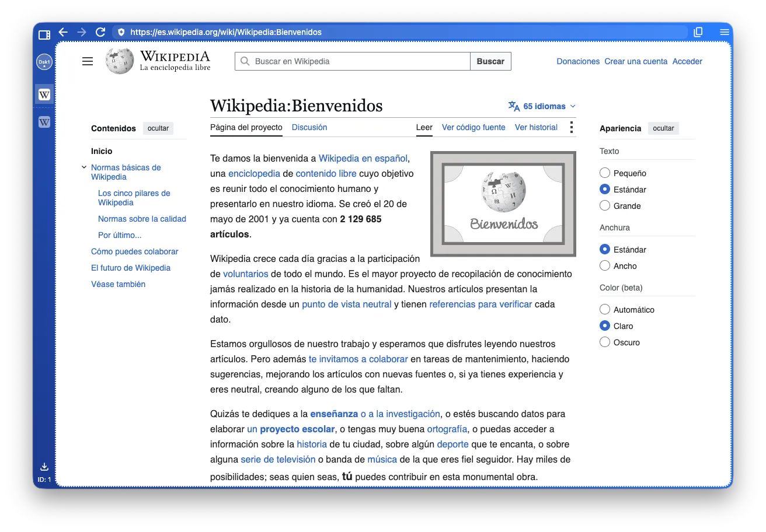
Task: Click te invitamos a colaborar link
Action: [358, 359]
